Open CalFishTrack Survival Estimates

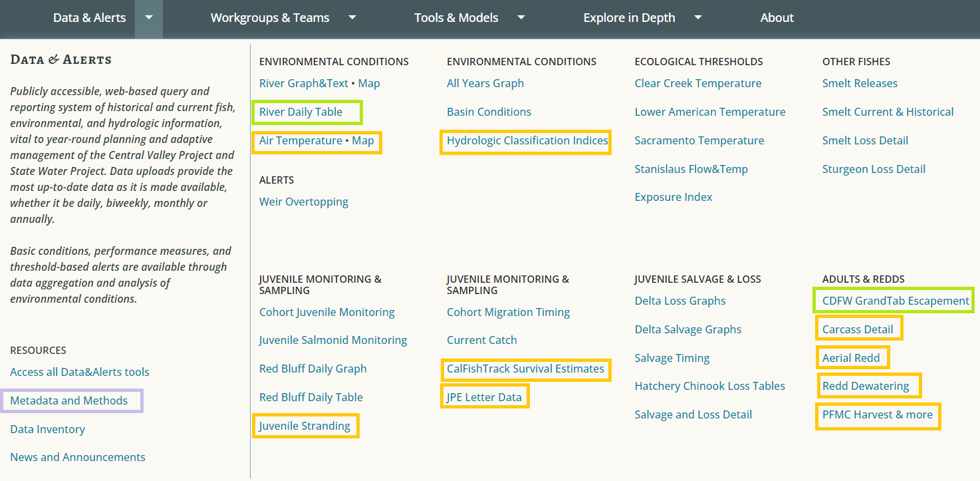click(525, 369)
